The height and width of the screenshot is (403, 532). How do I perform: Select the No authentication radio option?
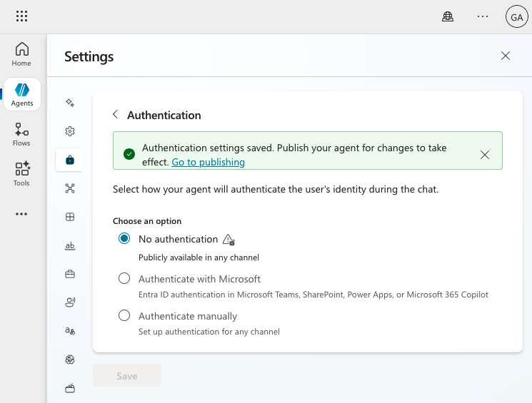tap(124, 239)
